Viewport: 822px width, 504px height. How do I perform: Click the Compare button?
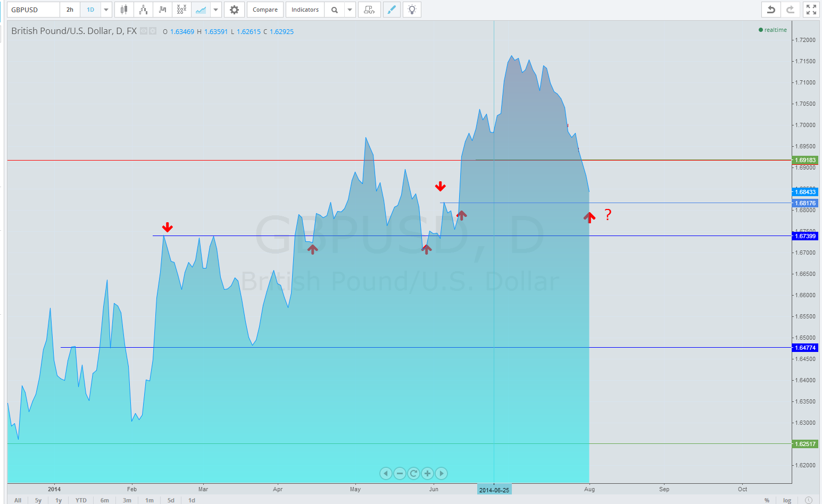[x=265, y=10]
